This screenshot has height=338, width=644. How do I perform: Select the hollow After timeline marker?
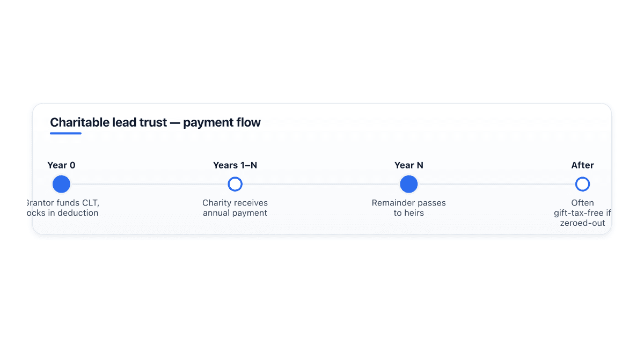pos(582,184)
